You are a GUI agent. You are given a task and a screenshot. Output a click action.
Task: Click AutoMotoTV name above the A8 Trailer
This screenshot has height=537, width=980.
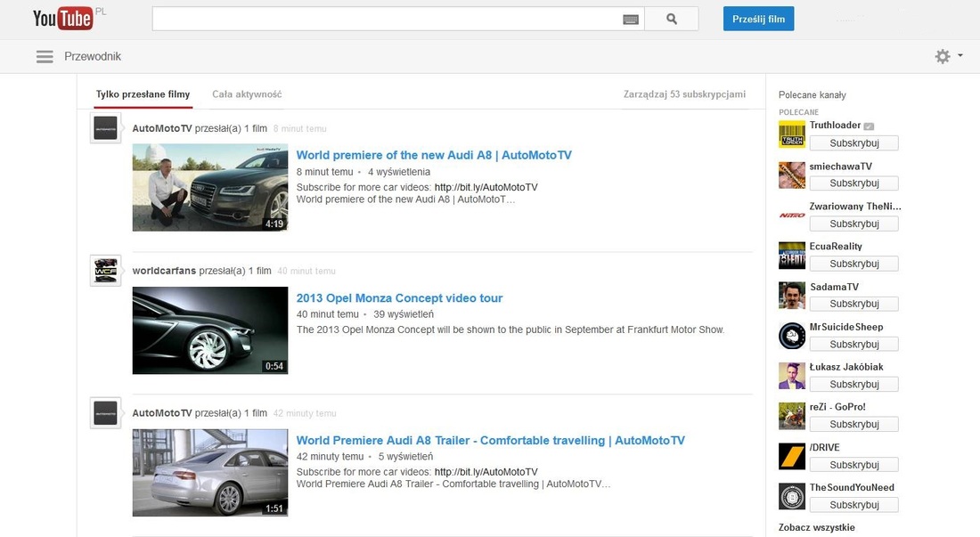162,413
